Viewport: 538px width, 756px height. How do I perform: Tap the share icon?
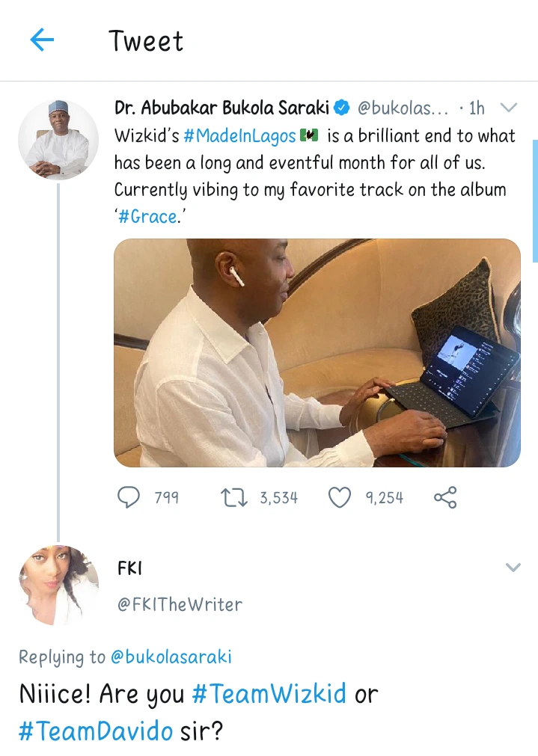(x=445, y=497)
